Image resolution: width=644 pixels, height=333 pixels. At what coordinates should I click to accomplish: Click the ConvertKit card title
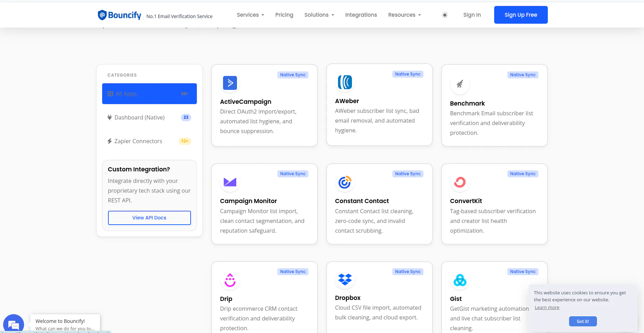pyautogui.click(x=466, y=201)
